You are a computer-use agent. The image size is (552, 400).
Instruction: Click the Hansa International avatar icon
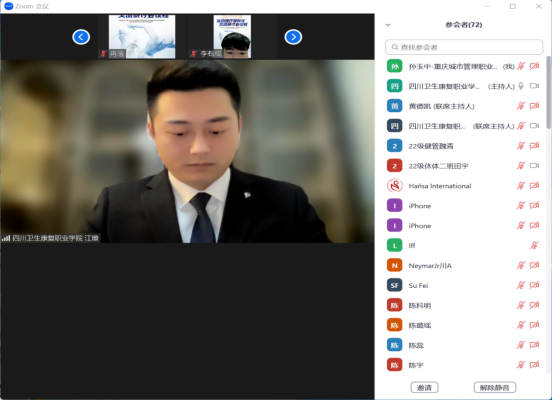pos(395,186)
